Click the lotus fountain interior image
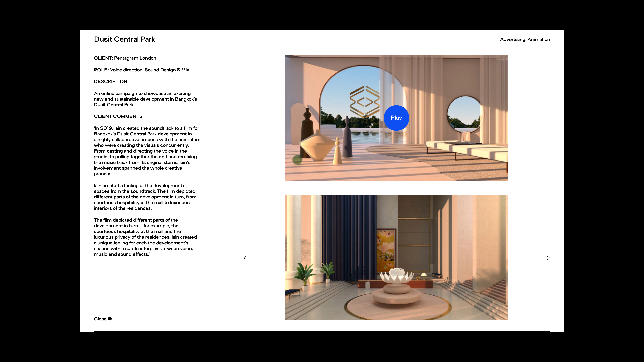The image size is (644, 362). (x=396, y=258)
